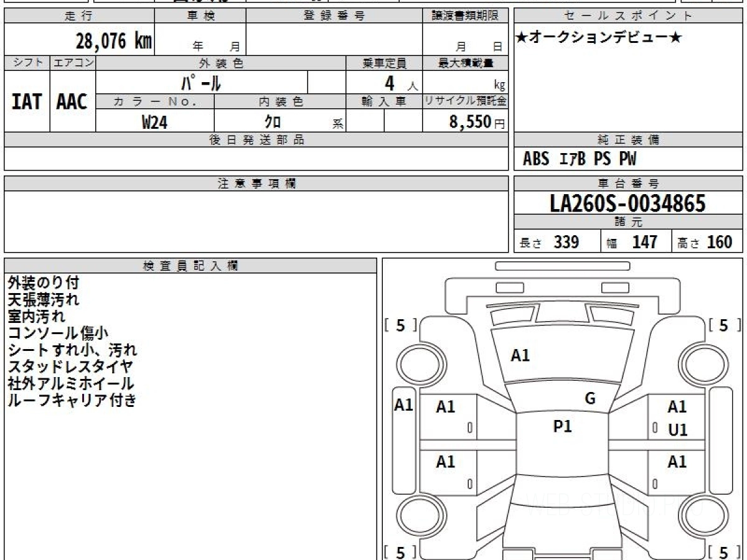This screenshot has width=747, height=560.
Task: Click the 外装のり付 inspector note
Action: point(44,283)
